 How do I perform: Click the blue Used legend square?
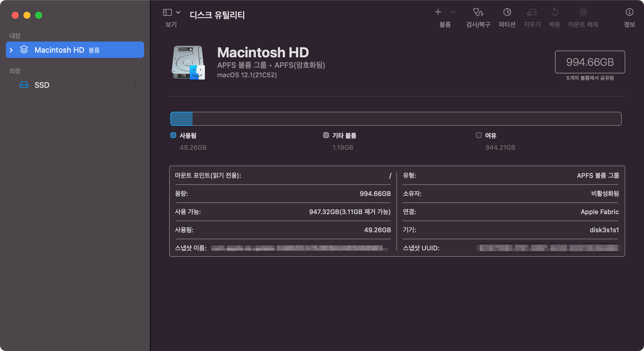pos(173,135)
